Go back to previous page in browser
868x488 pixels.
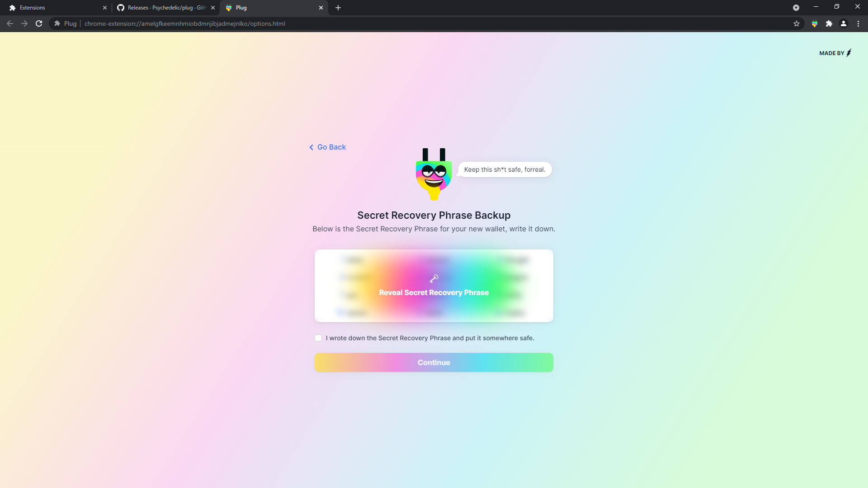tap(10, 23)
